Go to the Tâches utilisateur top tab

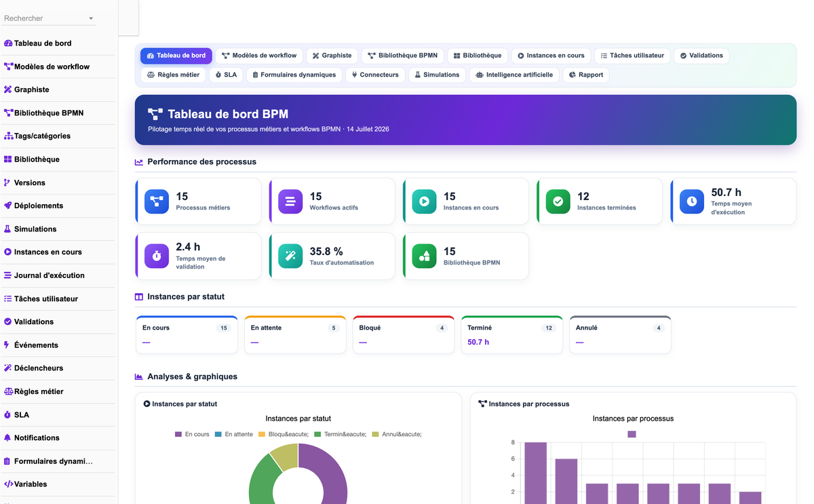click(x=633, y=56)
